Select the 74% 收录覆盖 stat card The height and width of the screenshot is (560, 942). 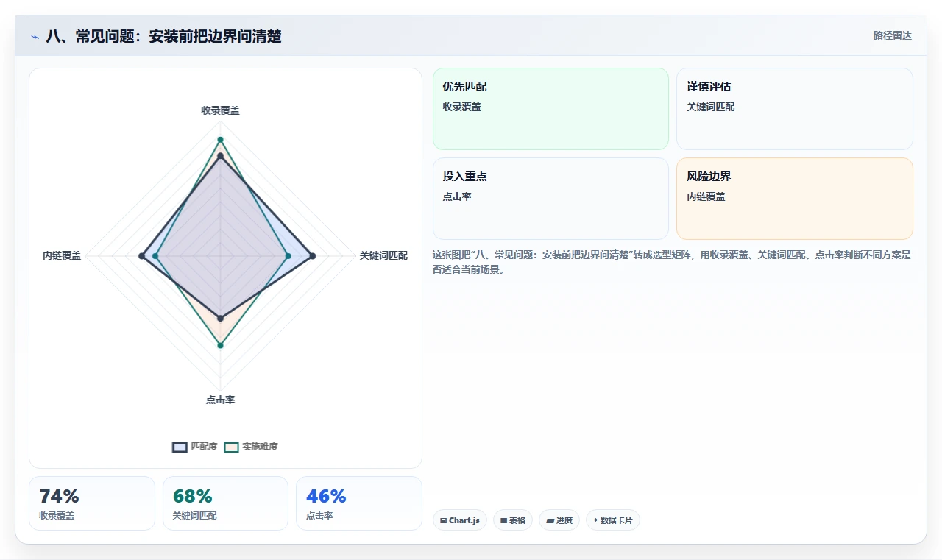(92, 503)
